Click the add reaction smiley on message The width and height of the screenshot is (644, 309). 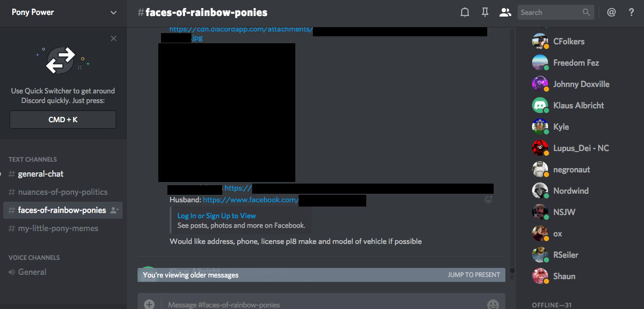(x=488, y=200)
